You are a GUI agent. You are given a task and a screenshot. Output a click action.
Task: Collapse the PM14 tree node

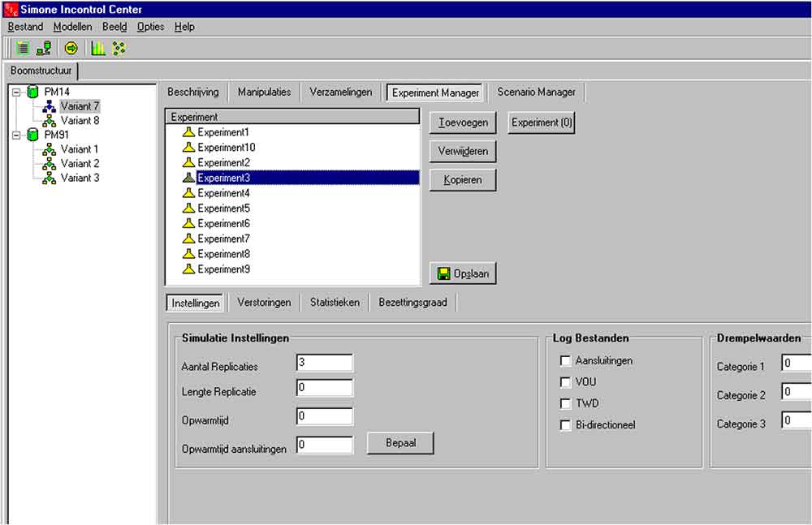tap(16, 92)
